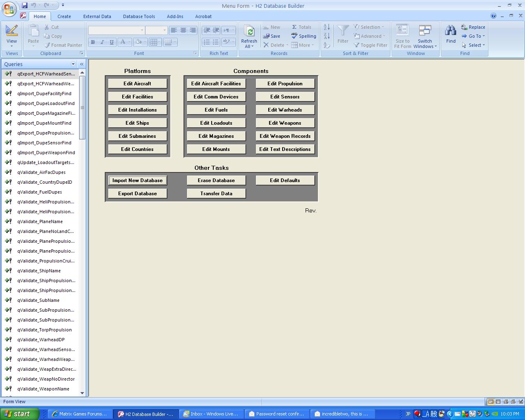Click the Undo icon in Quick Access Toolbar
Image resolution: width=525 pixels, height=420 pixels.
(x=34, y=5)
